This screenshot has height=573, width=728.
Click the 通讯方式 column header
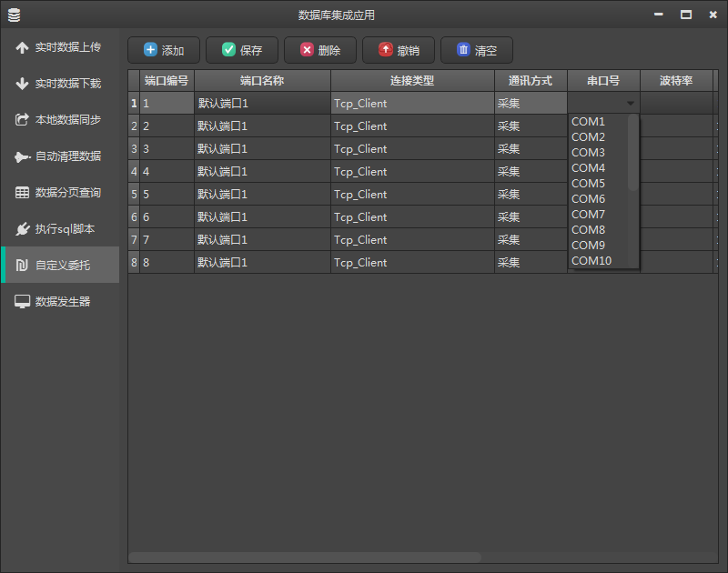pos(531,81)
